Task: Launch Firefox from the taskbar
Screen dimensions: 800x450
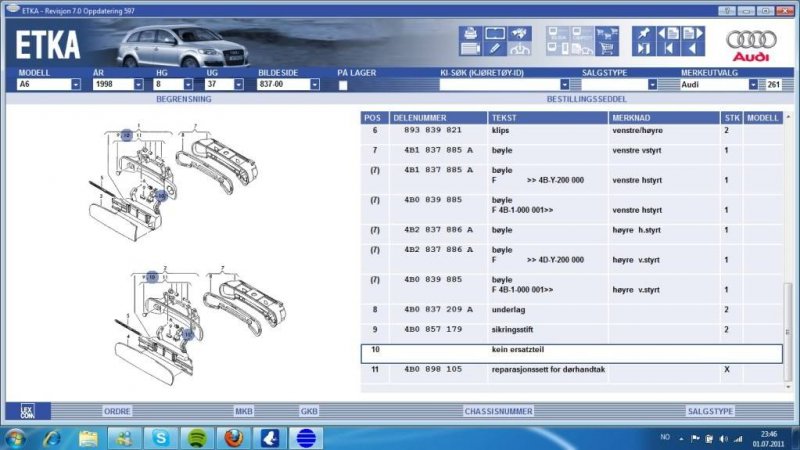Action: (x=233, y=438)
